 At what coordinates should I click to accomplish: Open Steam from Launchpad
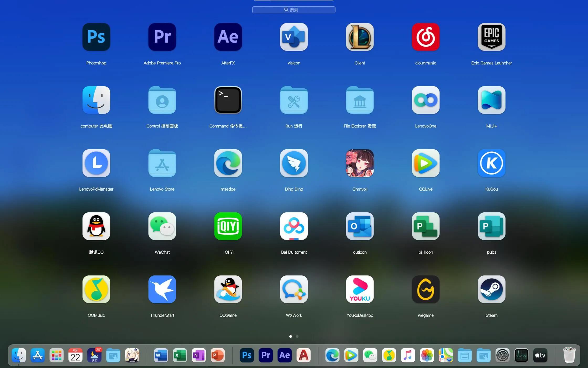point(491,289)
